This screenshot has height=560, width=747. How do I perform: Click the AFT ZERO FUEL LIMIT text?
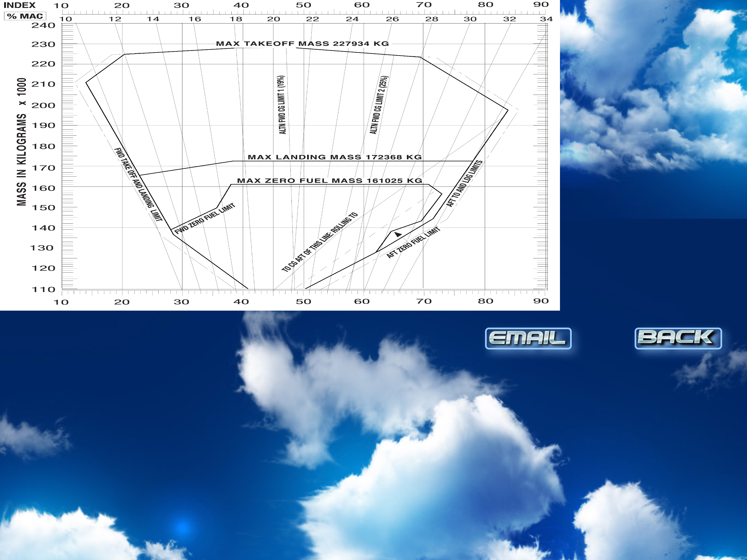coord(413,243)
